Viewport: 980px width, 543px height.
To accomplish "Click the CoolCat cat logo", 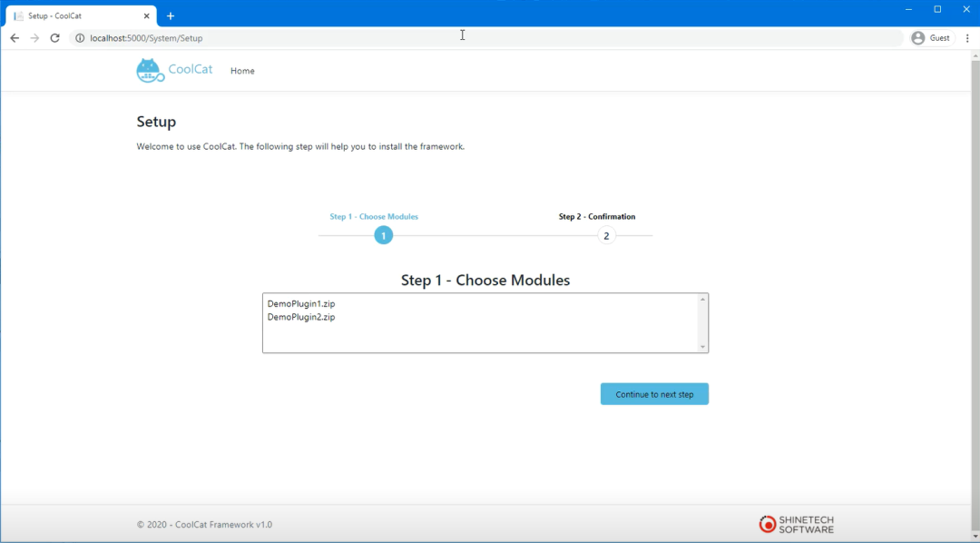I will (x=150, y=71).
